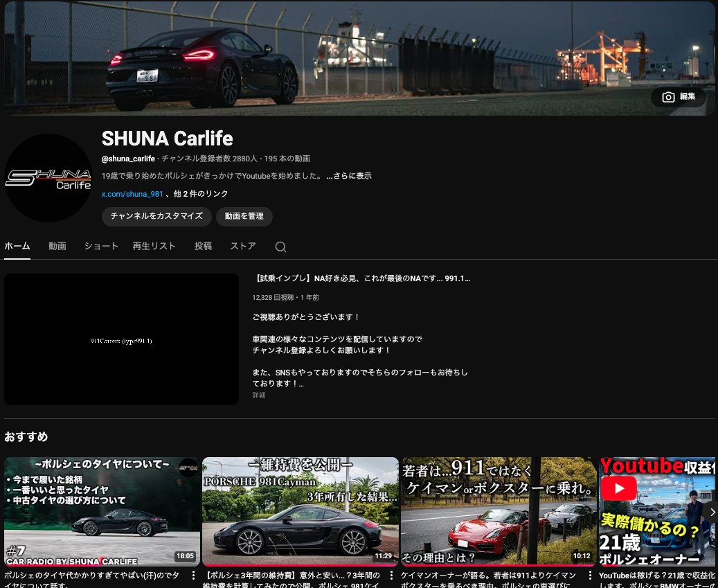Open options menu for 981 Cayman maintenance video
This screenshot has width=718, height=588.
[x=392, y=576]
